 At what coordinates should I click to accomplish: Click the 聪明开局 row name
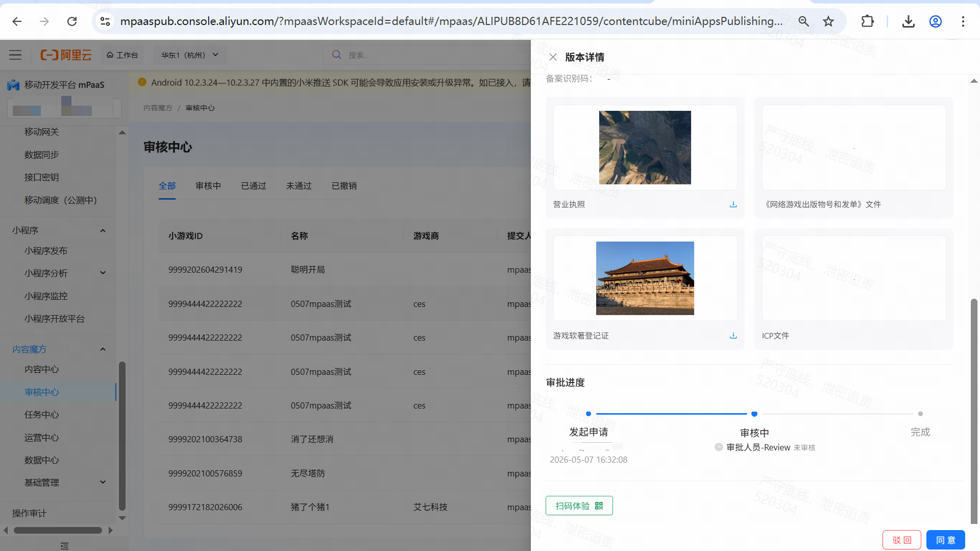[308, 270]
